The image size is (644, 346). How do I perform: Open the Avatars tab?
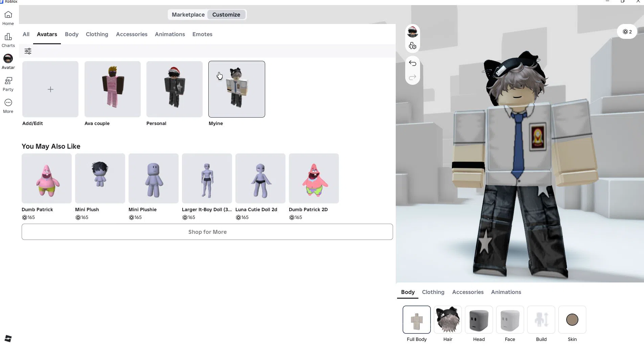(x=47, y=34)
